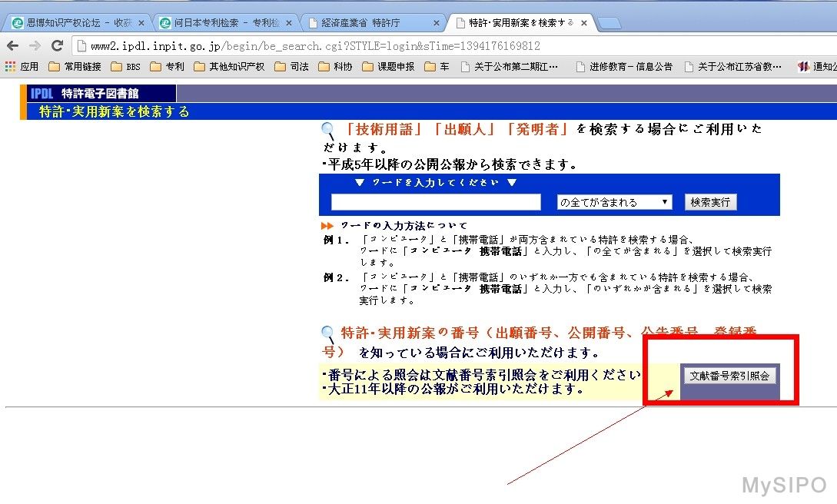Open a new tab with the new-tab button
This screenshot has height=504, width=837.
pos(609,23)
